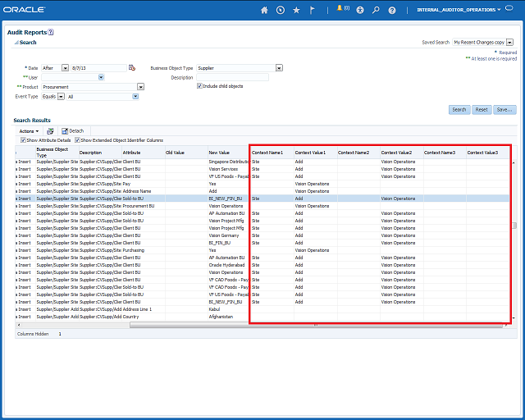
Task: Click the horizontal table scrollbar
Action: (x=316, y=325)
